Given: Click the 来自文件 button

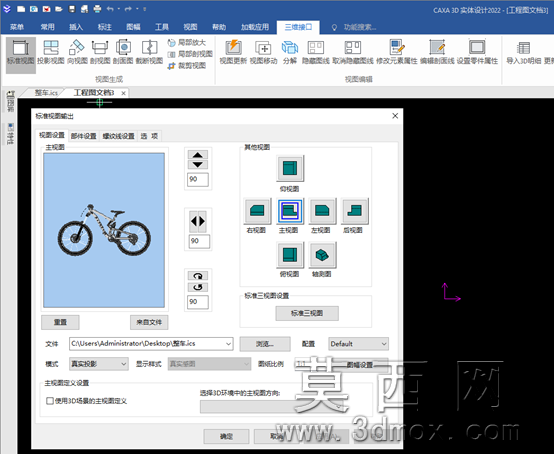Looking at the screenshot, I should [149, 322].
